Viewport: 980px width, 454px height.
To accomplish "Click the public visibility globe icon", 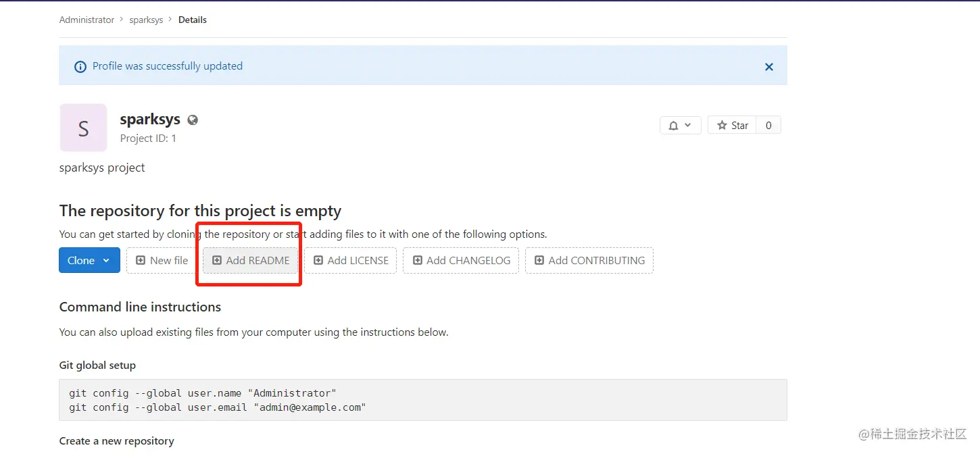I will pyautogui.click(x=193, y=120).
